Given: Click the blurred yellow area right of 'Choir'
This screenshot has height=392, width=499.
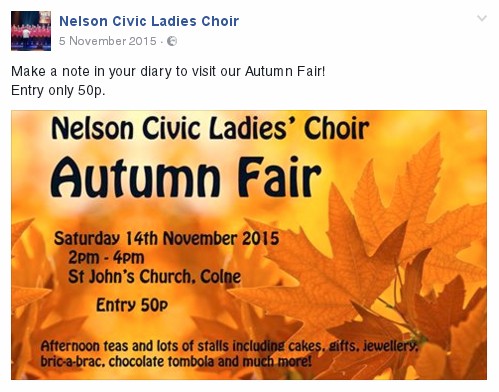Looking at the screenshot, I should (x=427, y=128).
